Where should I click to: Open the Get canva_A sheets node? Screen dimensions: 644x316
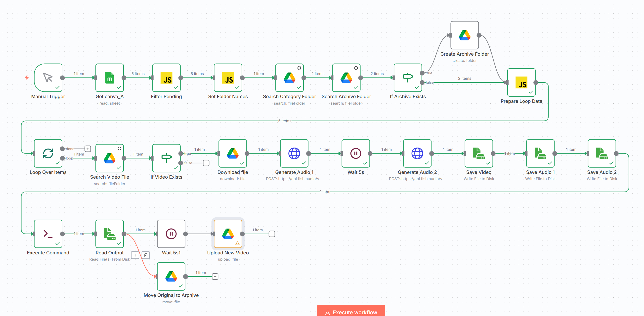110,78
